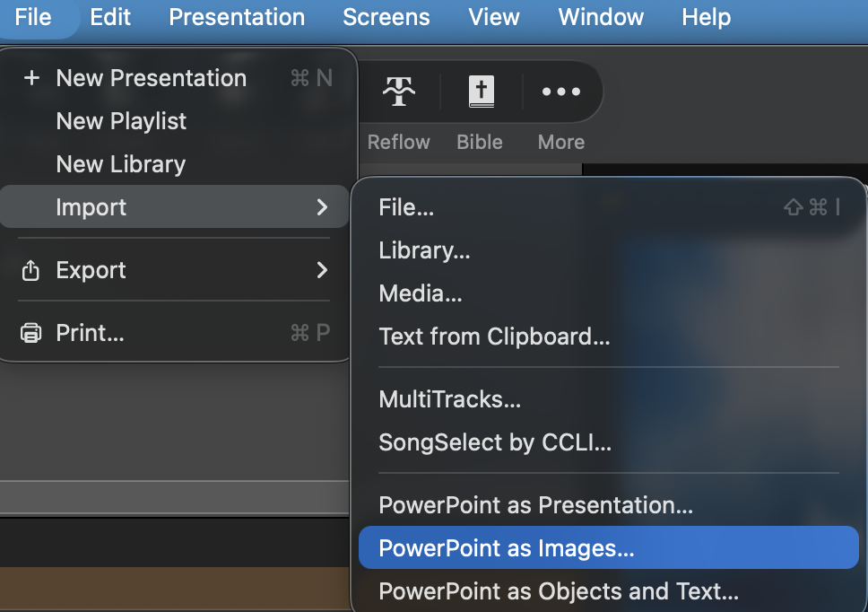This screenshot has height=612, width=868.
Task: Select PowerPoint as Objects and Text
Action: pos(559,591)
